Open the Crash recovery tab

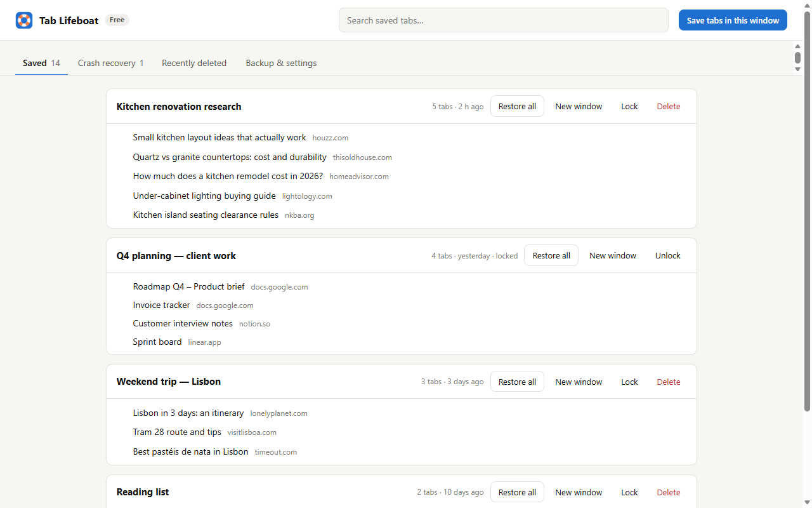click(x=110, y=63)
